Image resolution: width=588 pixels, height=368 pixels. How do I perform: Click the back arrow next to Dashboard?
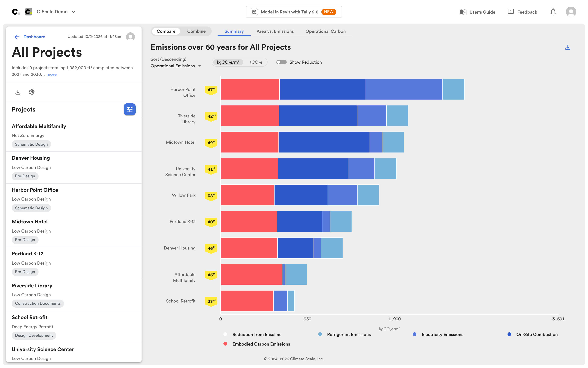17,37
